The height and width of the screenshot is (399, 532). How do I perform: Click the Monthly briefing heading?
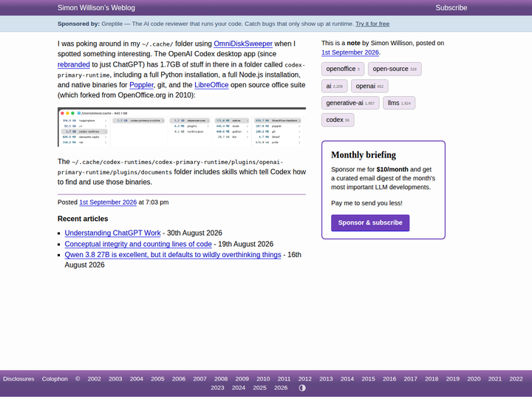pos(364,155)
